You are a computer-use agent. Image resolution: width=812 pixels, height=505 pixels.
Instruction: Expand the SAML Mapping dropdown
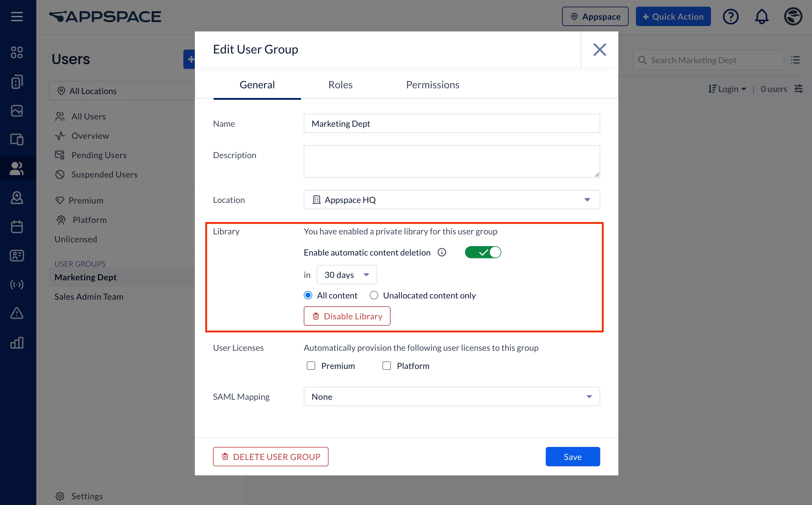(451, 397)
